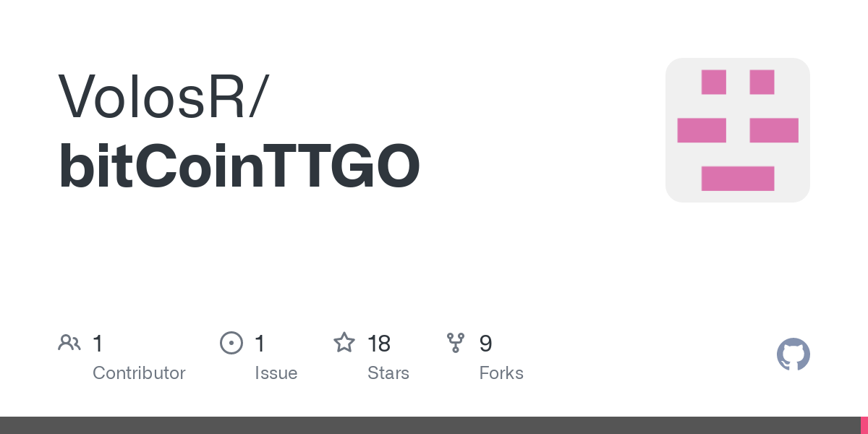
Task: Click the gray language bar at bottom
Action: [430, 425]
